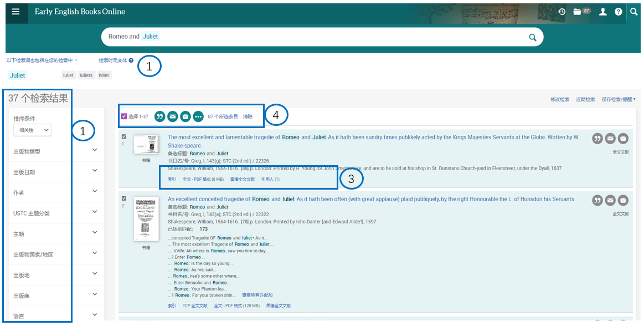Save the first result dated 1637

point(623,139)
